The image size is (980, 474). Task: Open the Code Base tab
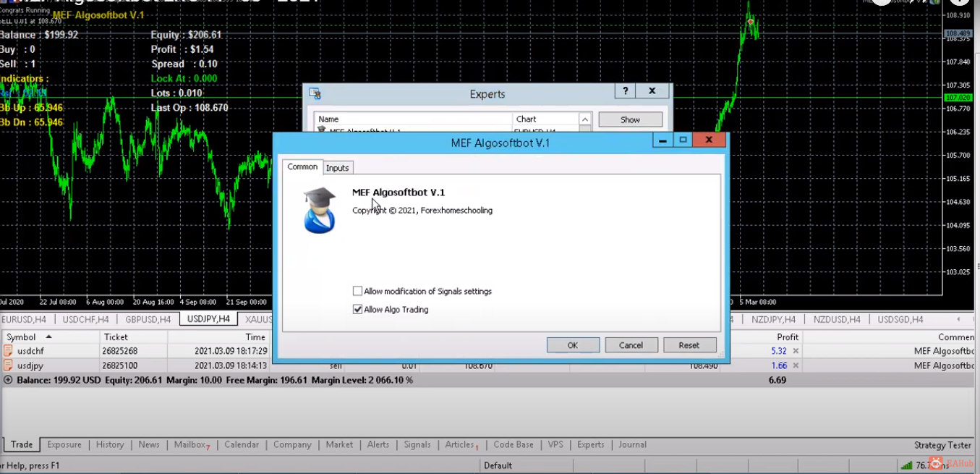pos(514,444)
